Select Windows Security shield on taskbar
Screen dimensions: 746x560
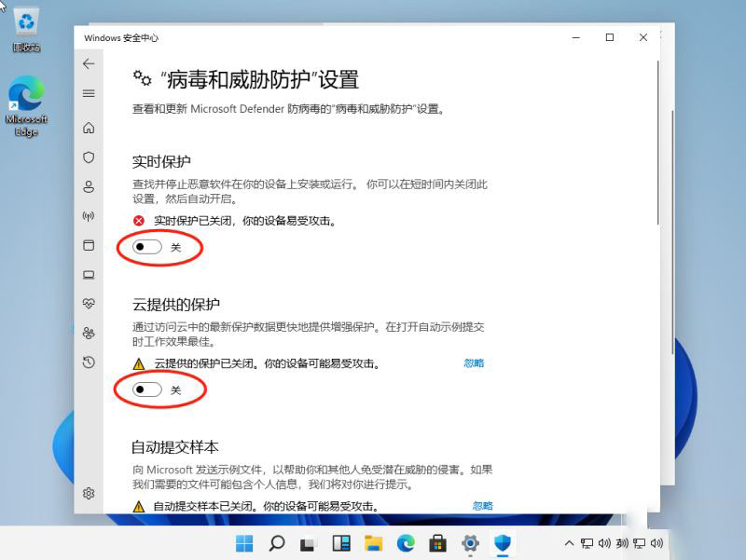[503, 542]
